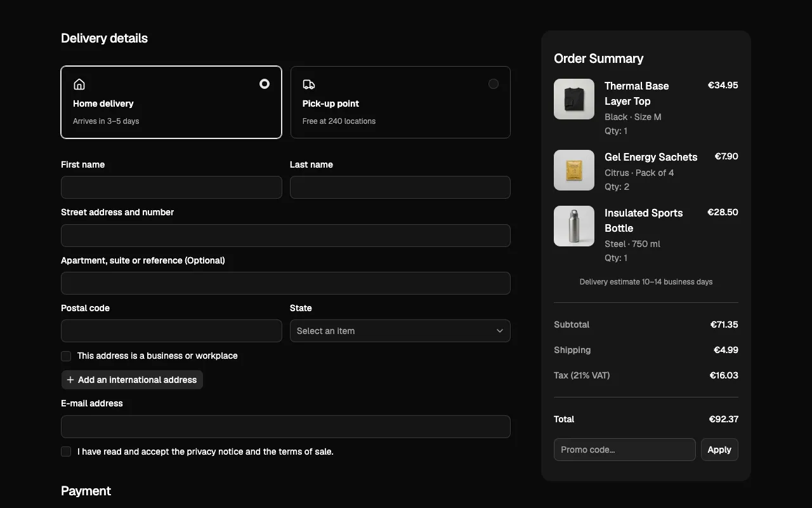Click the plus icon beside Add an international address
The height and width of the screenshot is (508, 812).
(70, 380)
